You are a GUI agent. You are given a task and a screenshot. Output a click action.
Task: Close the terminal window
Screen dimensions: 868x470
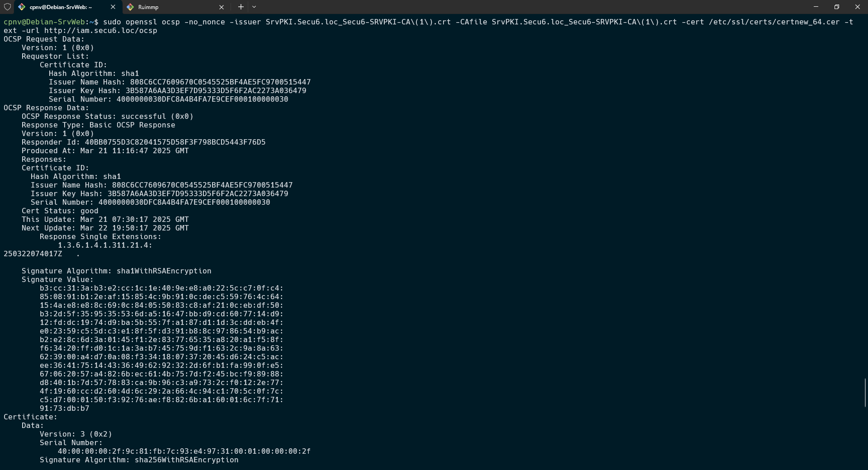[x=858, y=7]
